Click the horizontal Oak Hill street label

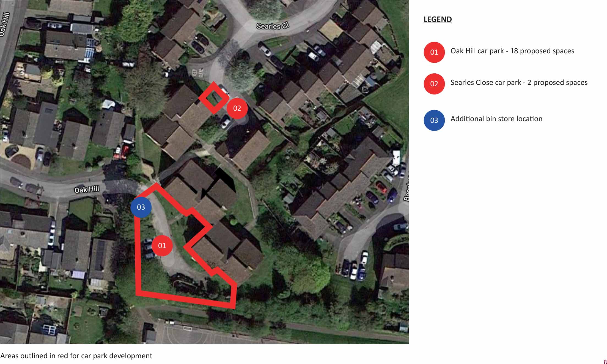click(x=87, y=189)
